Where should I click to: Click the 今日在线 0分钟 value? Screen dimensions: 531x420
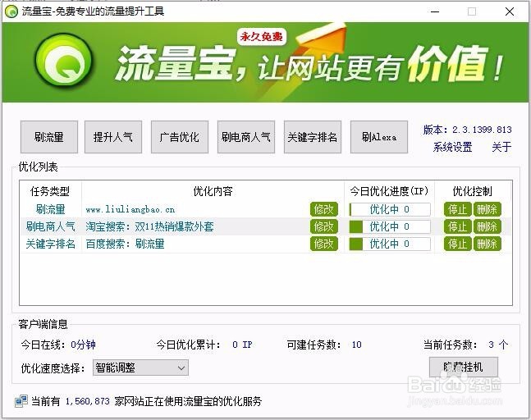pos(84,345)
